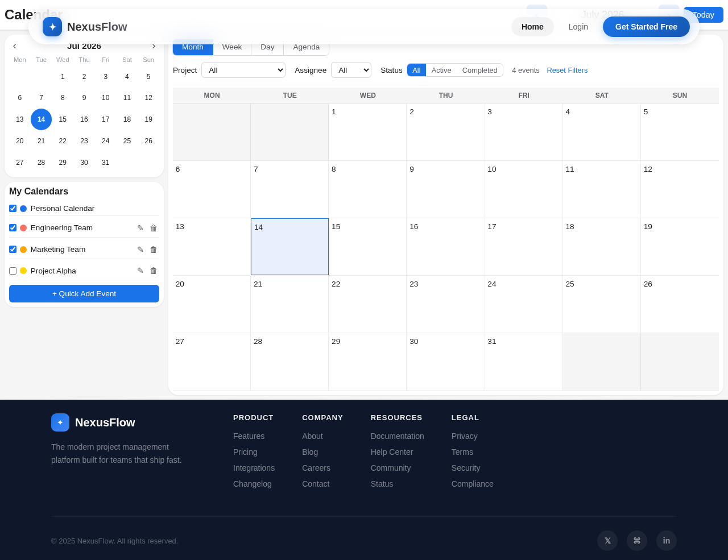Image resolution: width=728 pixels, height=560 pixels.
Task: Open the Compliance footer link
Action: coord(472,484)
